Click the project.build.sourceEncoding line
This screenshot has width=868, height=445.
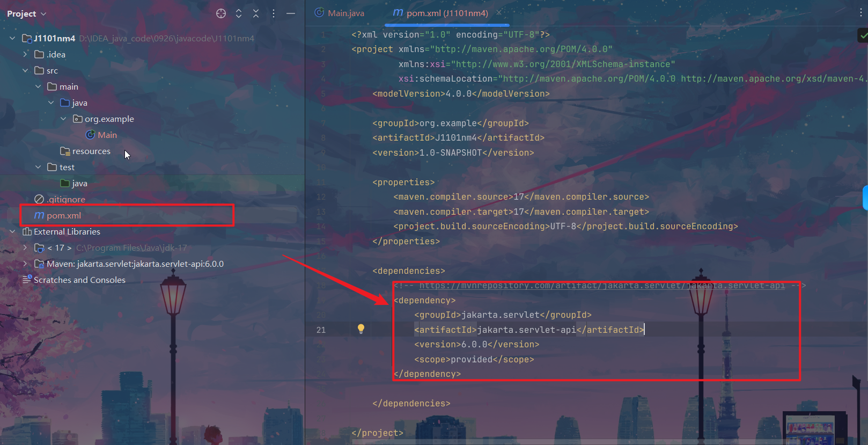click(x=566, y=226)
